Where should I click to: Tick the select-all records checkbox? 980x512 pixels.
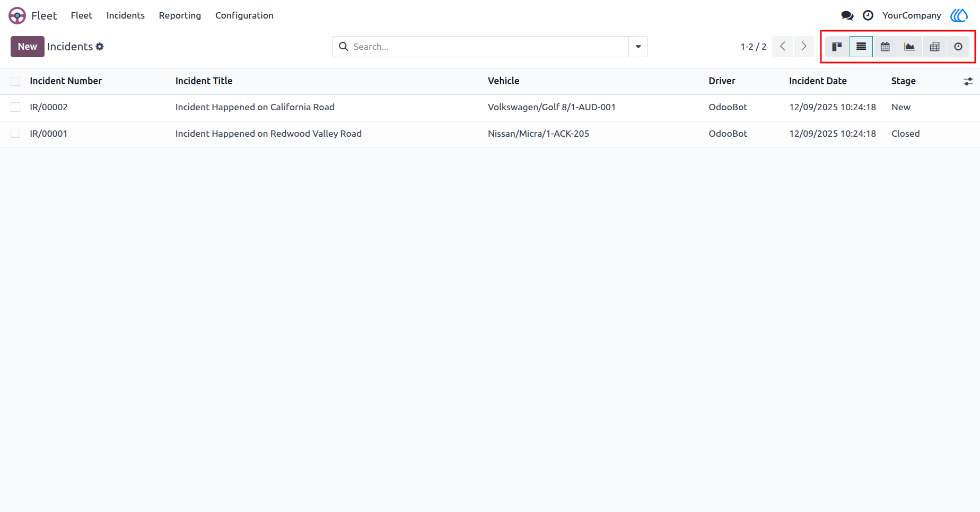15,81
